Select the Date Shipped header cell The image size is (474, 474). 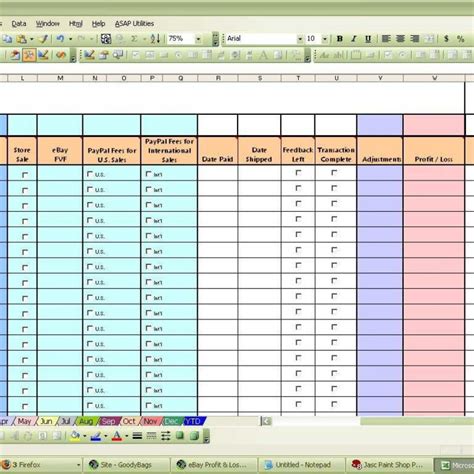[x=259, y=151]
